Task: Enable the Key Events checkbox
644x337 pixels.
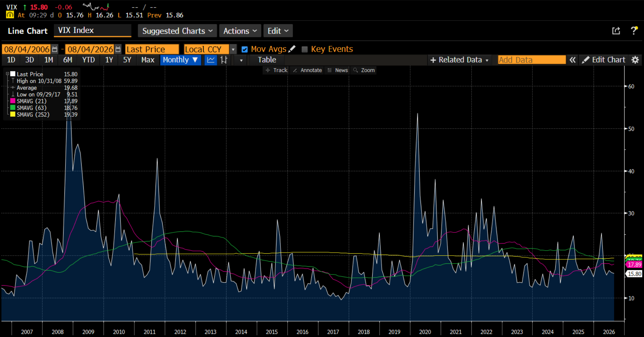Action: click(305, 49)
